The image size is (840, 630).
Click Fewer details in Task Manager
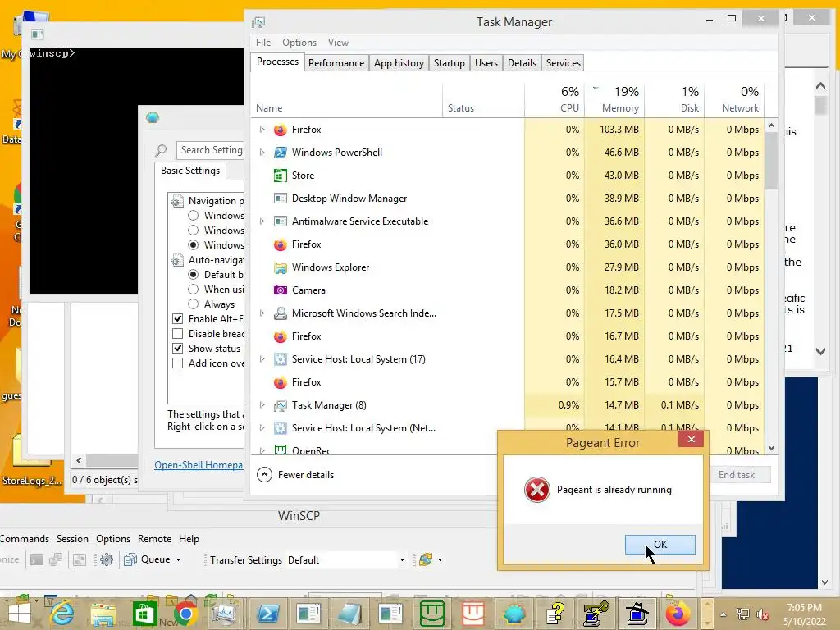click(295, 475)
